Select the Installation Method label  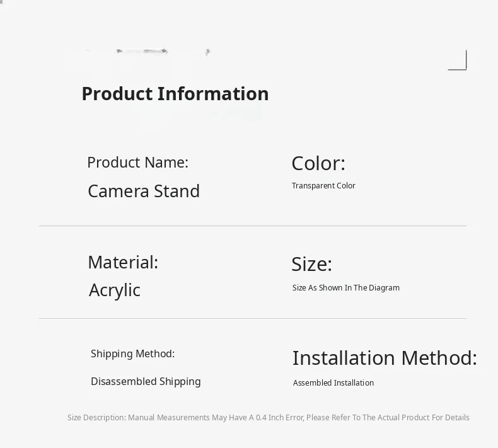pyautogui.click(x=385, y=358)
